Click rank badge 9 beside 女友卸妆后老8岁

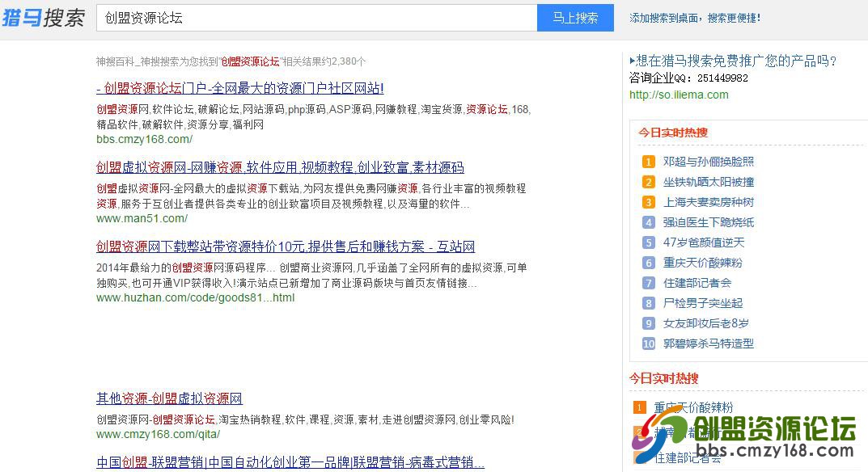point(648,323)
